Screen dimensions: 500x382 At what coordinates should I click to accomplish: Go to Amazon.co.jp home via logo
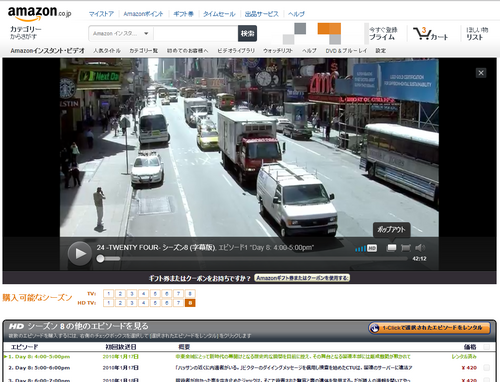[39, 13]
